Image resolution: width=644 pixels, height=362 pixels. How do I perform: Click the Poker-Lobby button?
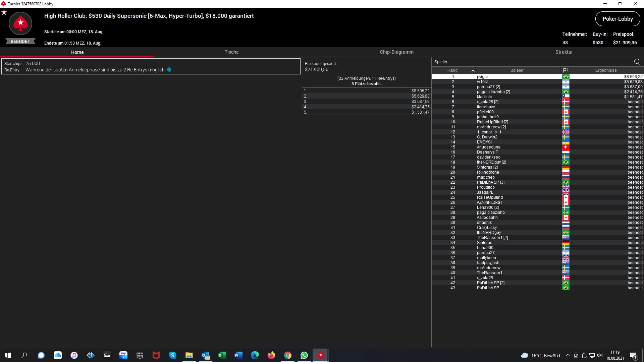(618, 19)
